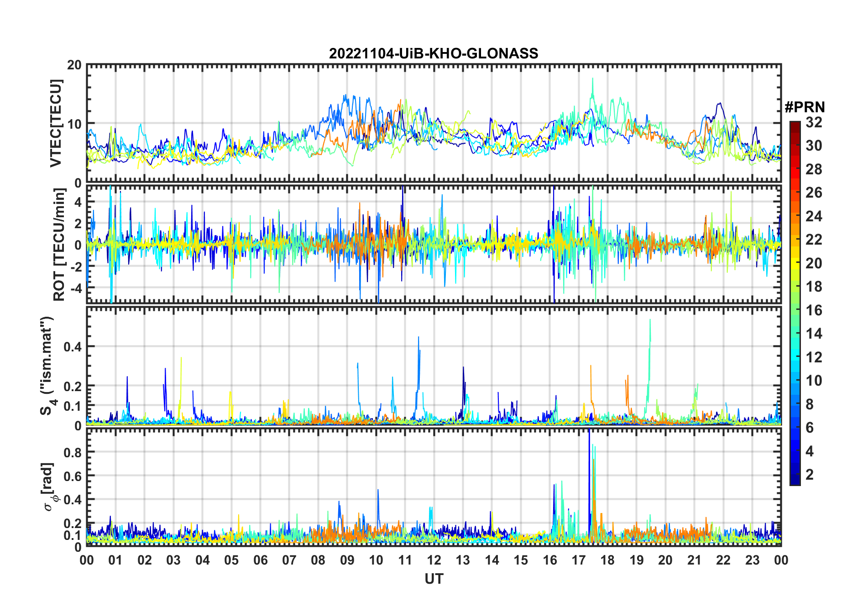Click the colorbar tick label 4
Screen dimensions: 868x607
click(x=810, y=451)
